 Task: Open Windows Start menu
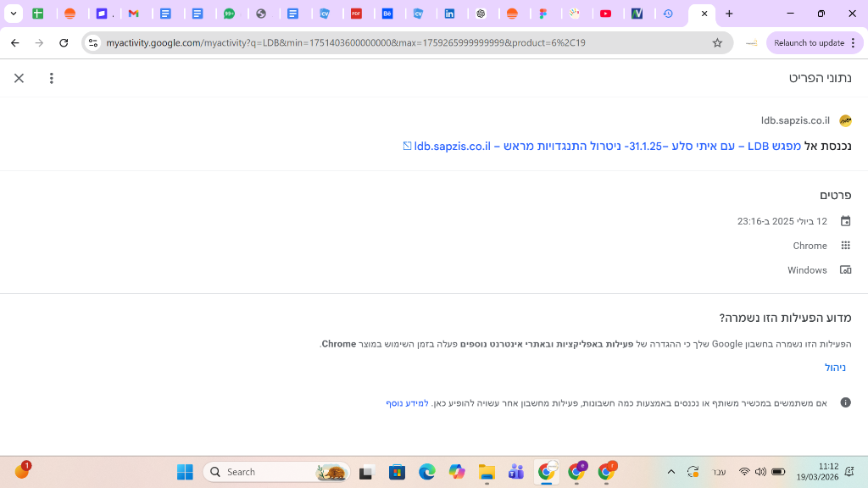tap(185, 472)
